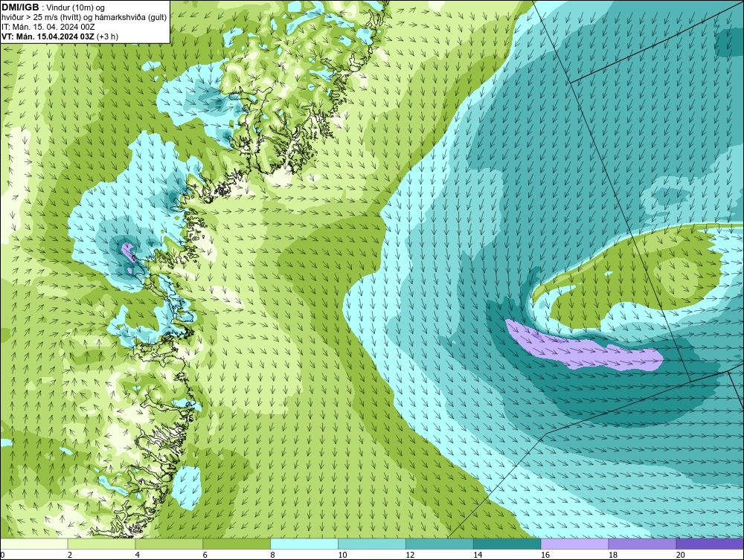Click the legend label '18'
Screen dimensions: 744x560
pyautogui.click(x=613, y=555)
